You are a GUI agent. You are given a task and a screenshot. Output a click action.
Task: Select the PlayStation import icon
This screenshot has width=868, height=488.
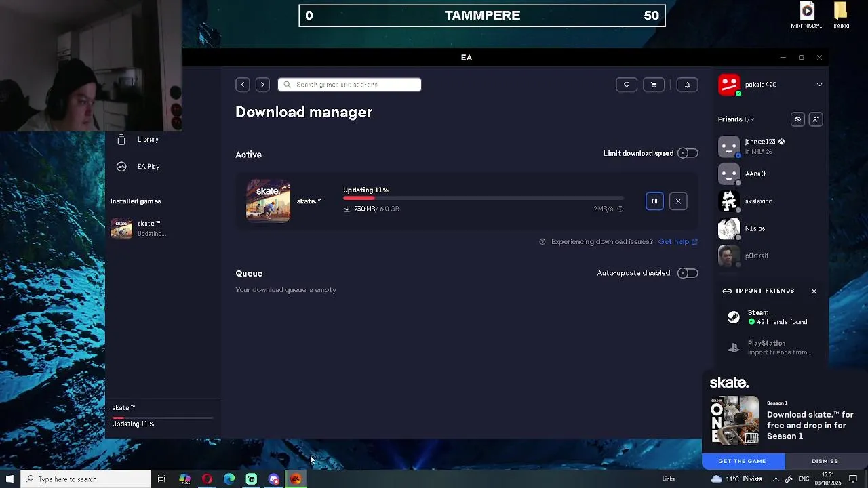733,348
